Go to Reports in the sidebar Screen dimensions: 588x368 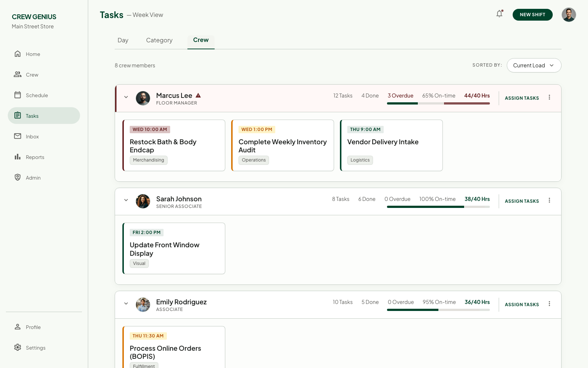click(x=44, y=157)
